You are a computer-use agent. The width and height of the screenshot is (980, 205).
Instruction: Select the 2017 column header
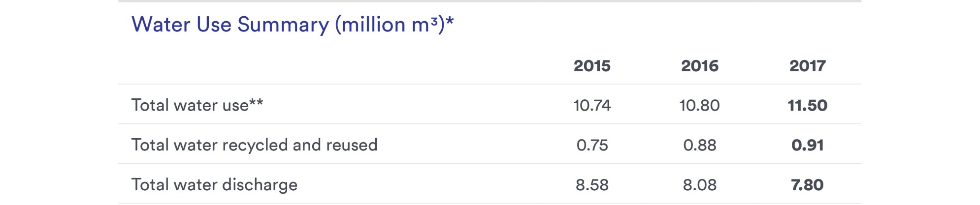coord(807,66)
